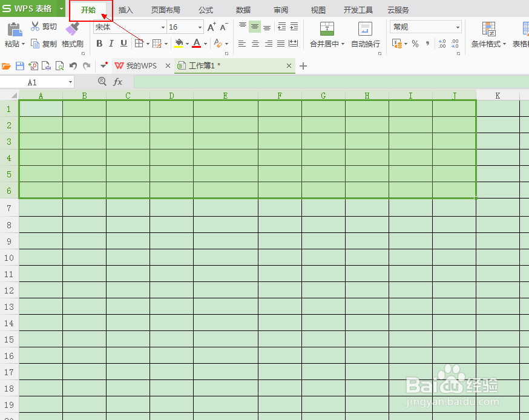This screenshot has height=420, width=529.
Task: Click the print preview icon
Action: pos(59,66)
